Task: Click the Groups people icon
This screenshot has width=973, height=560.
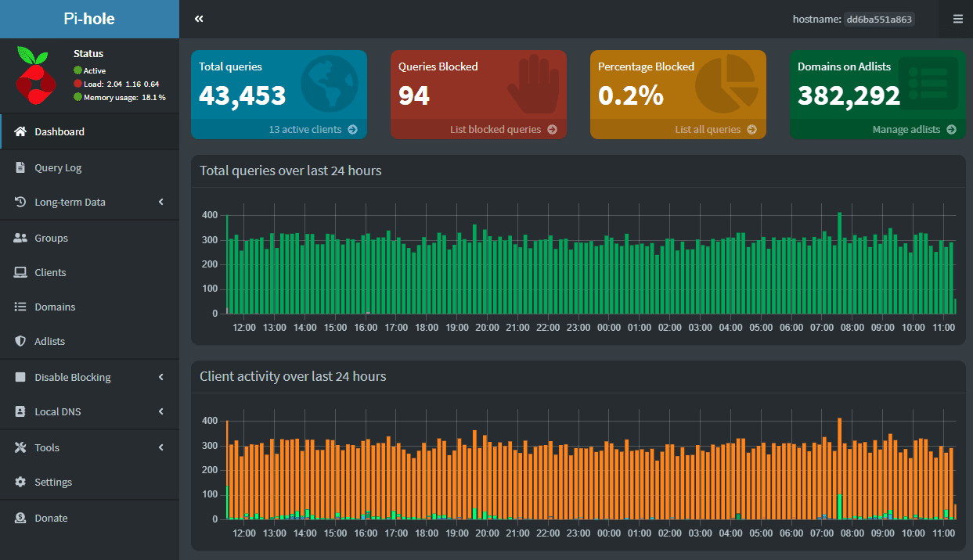Action: click(20, 238)
